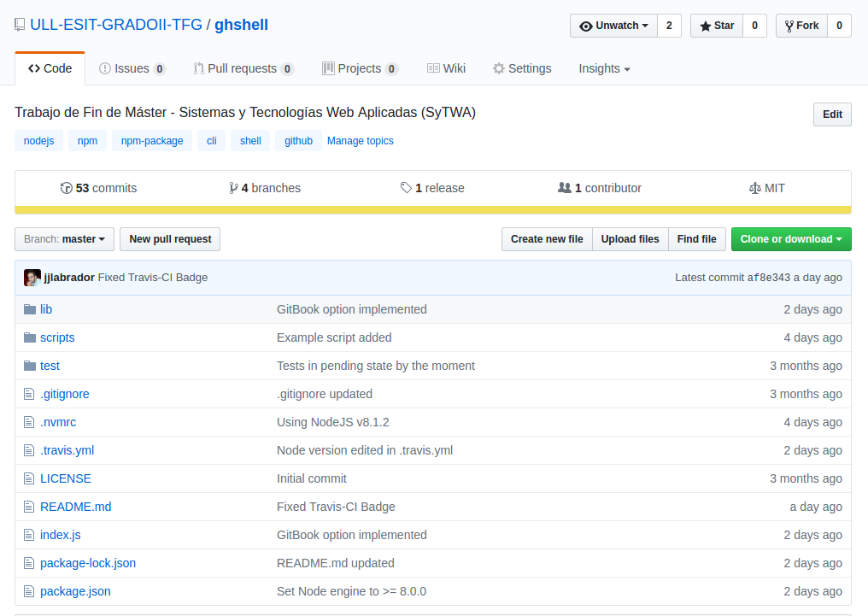This screenshot has height=616, width=868.
Task: Click the Edit description button
Action: pos(832,114)
